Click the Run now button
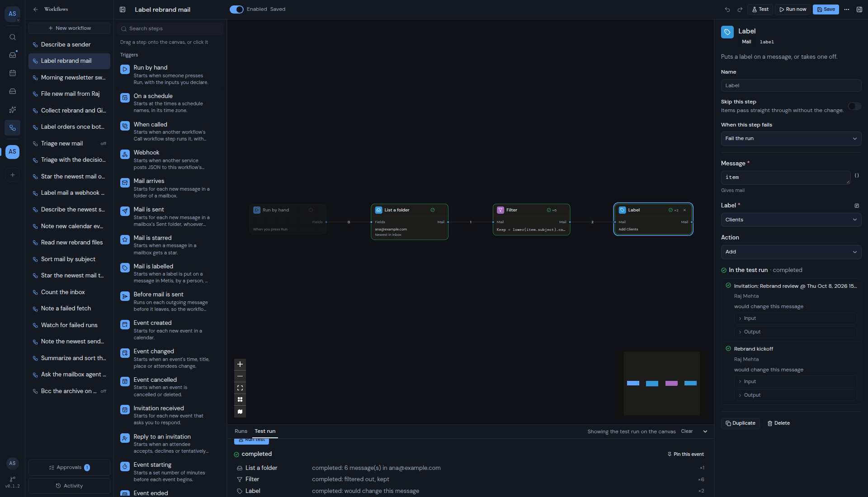Viewport: 868px width, 497px height. click(793, 9)
